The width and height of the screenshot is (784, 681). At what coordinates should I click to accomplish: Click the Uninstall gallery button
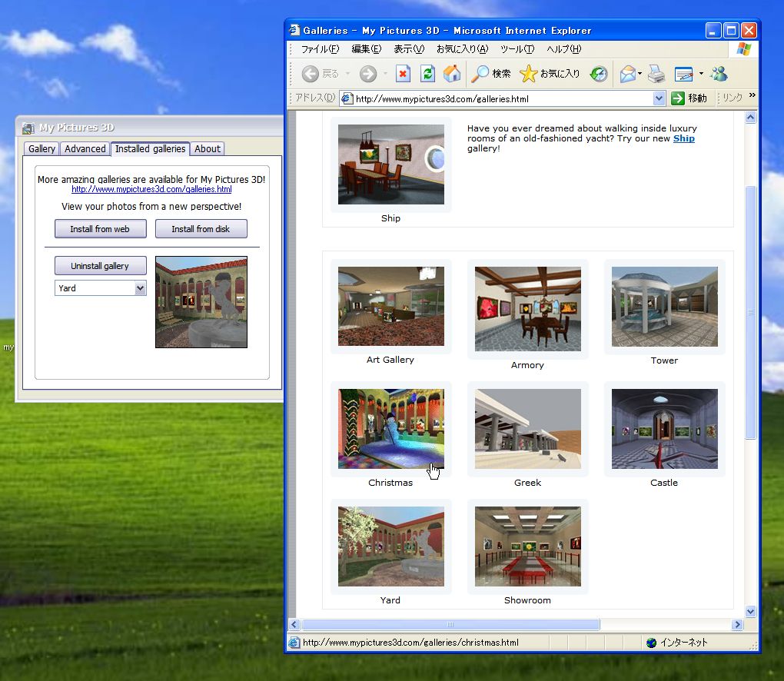tap(100, 266)
